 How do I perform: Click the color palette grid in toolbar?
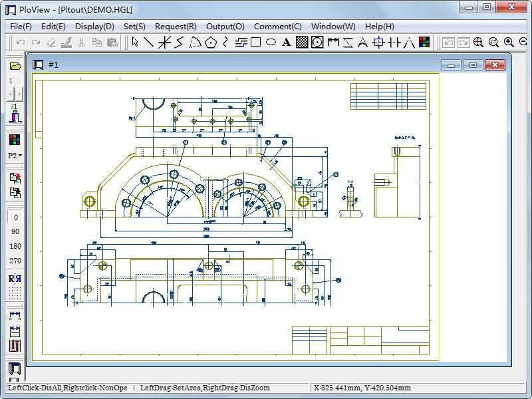[424, 43]
